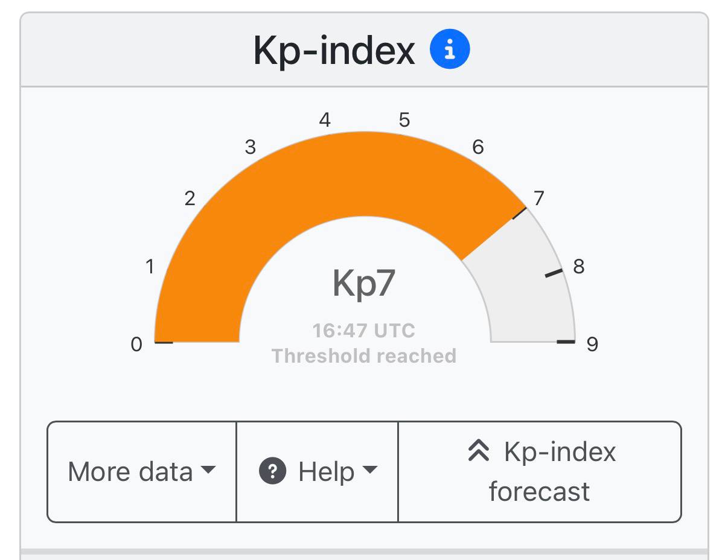The width and height of the screenshot is (728, 560).
Task: Select the Kp7 value in gauge center
Action: (x=363, y=284)
